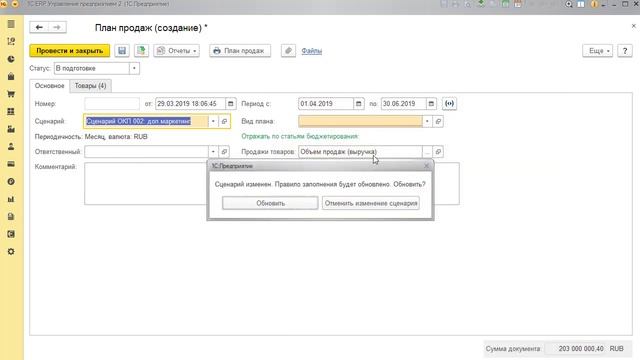The image size is (640, 360).
Task: Click the period selection button after end date
Action: (x=449, y=104)
